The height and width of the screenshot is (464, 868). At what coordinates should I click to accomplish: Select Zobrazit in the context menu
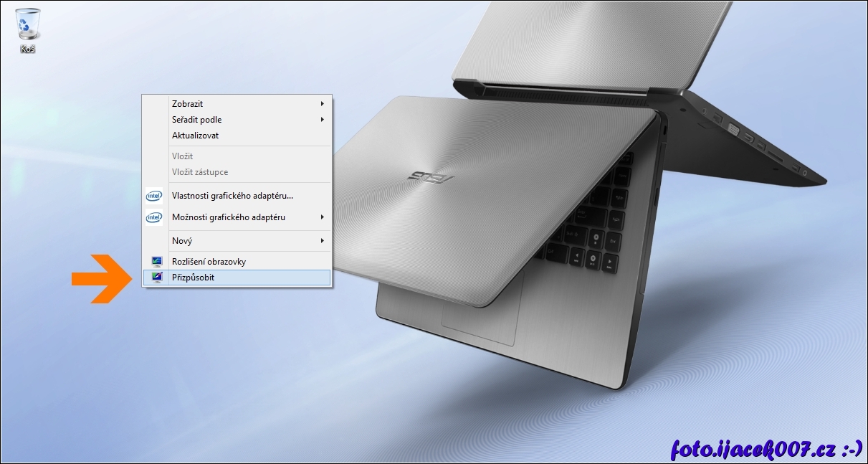pos(188,104)
